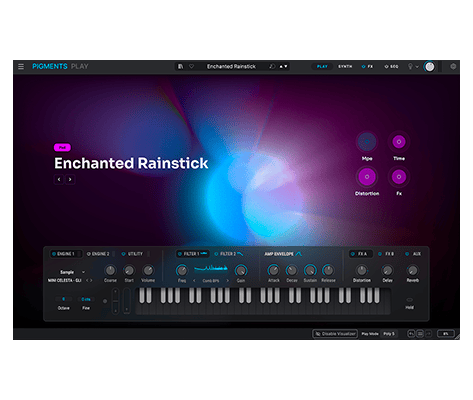Select previous sample next to MINI CELESTA
Viewport: 473px width, 400px height.
87,280
